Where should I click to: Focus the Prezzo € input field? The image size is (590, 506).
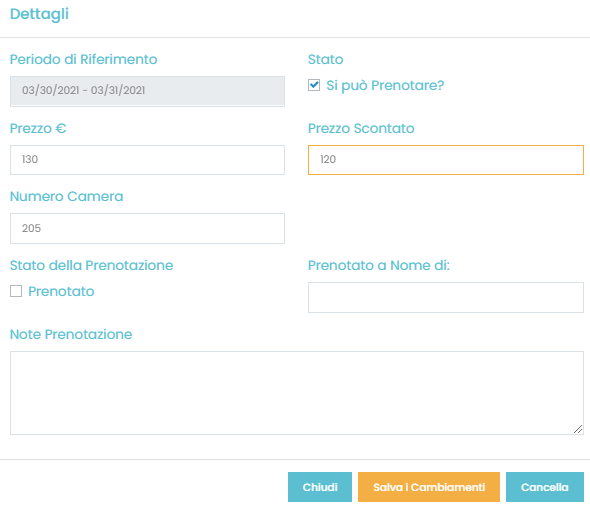pyautogui.click(x=147, y=160)
